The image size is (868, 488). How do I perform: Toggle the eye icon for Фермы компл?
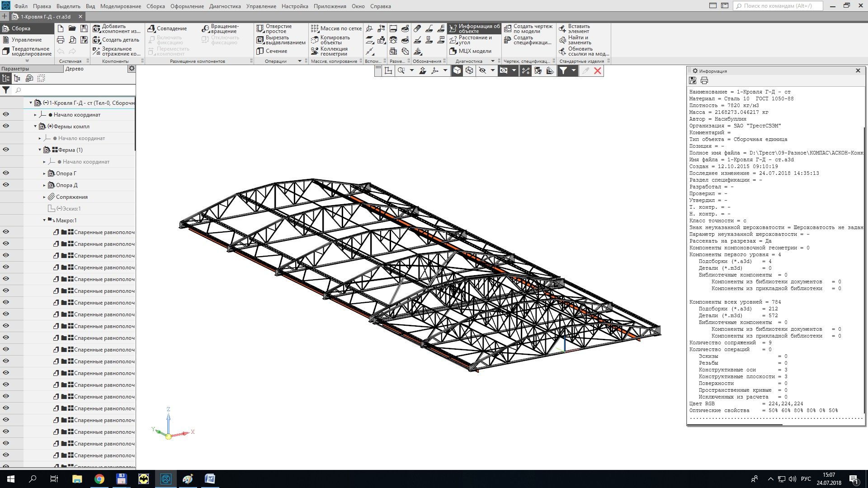coord(6,126)
